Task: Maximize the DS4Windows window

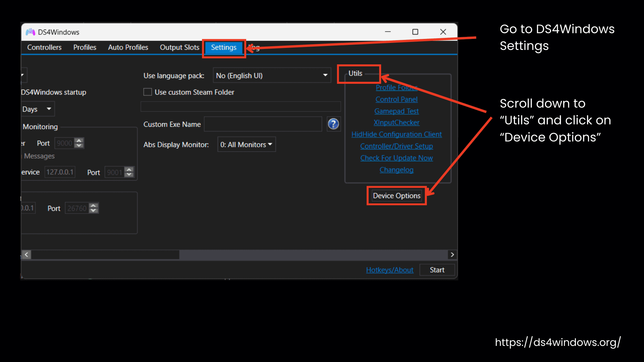Action: [415, 32]
